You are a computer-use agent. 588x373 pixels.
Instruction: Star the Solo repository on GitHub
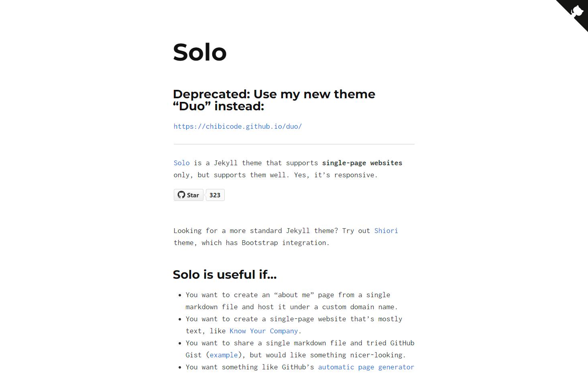click(x=188, y=195)
